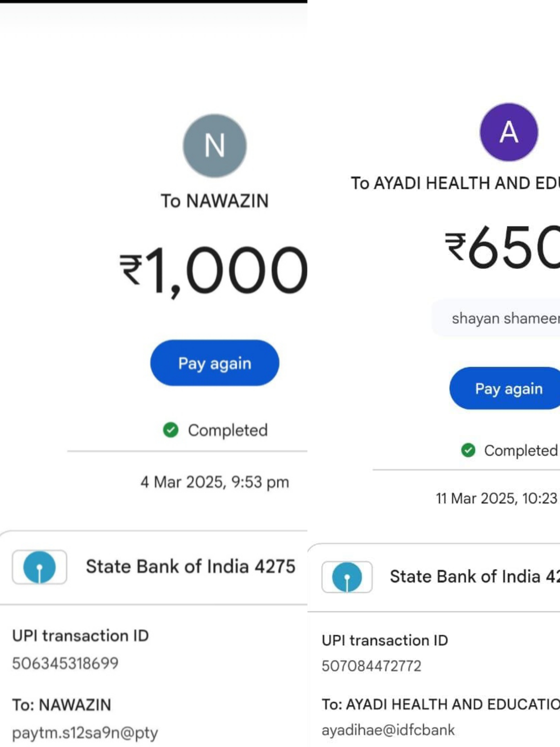Click green Completed checkmark on AYADI payment

tap(468, 450)
